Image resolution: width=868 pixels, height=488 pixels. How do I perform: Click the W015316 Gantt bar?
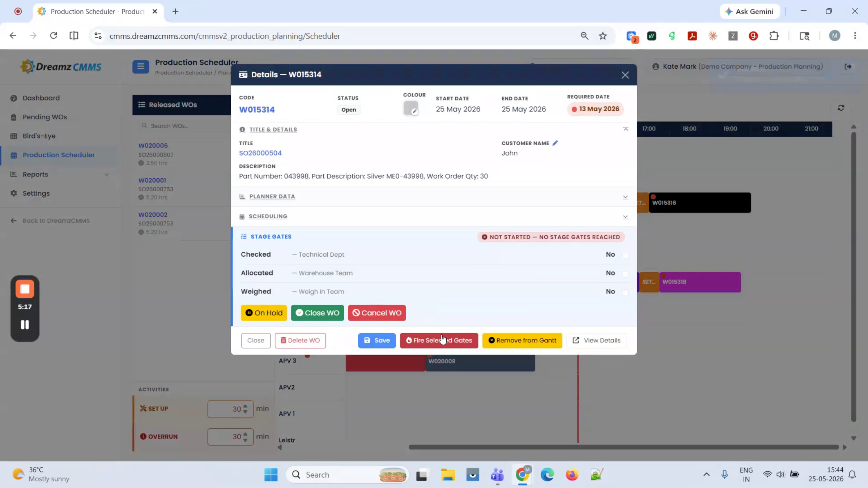(x=699, y=202)
